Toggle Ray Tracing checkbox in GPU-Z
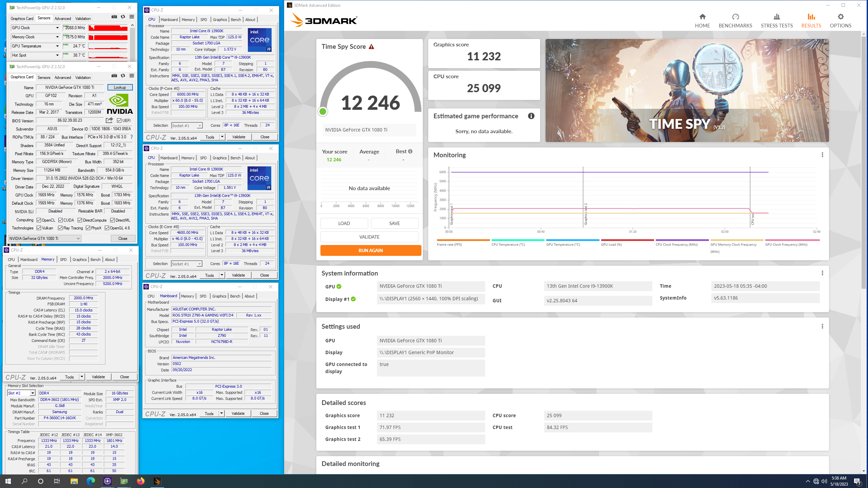 60,228
